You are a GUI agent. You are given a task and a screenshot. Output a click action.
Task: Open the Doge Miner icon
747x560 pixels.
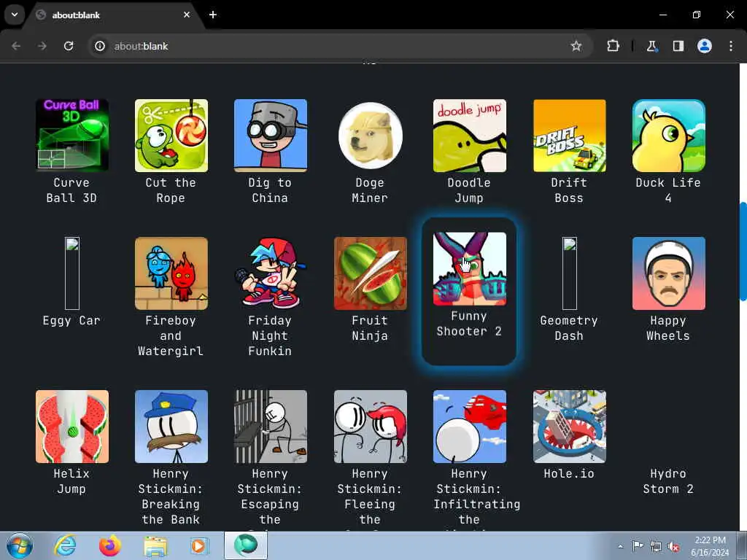point(370,136)
